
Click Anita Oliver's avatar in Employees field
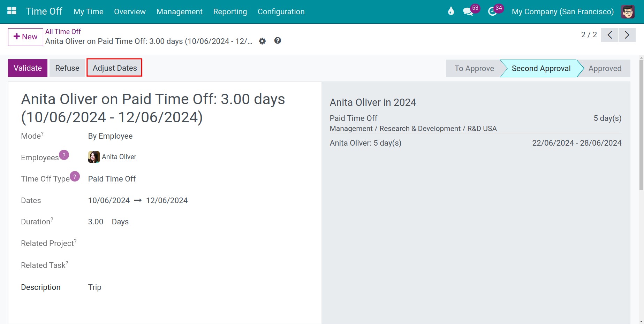(x=94, y=157)
